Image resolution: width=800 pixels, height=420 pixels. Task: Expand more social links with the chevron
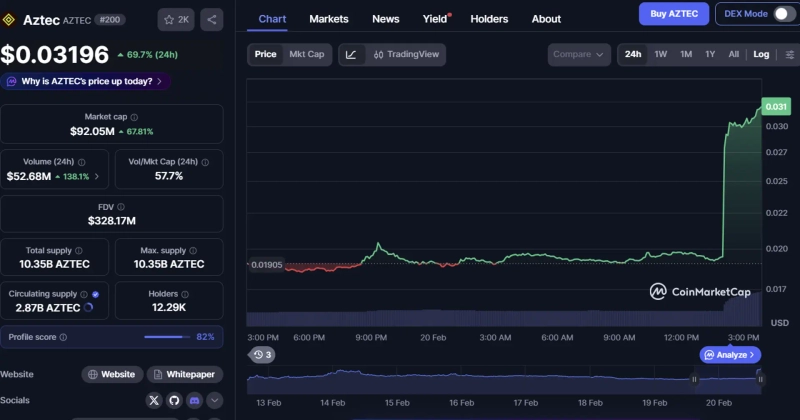(x=215, y=400)
